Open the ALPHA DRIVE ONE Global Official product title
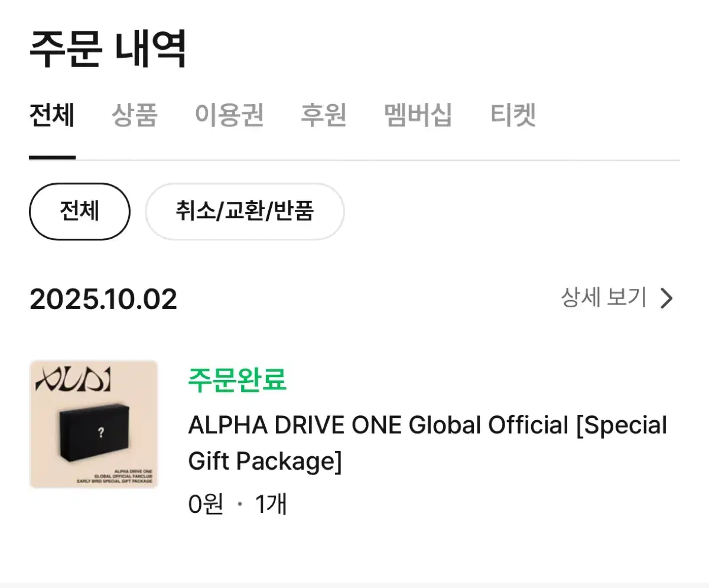 click(428, 443)
